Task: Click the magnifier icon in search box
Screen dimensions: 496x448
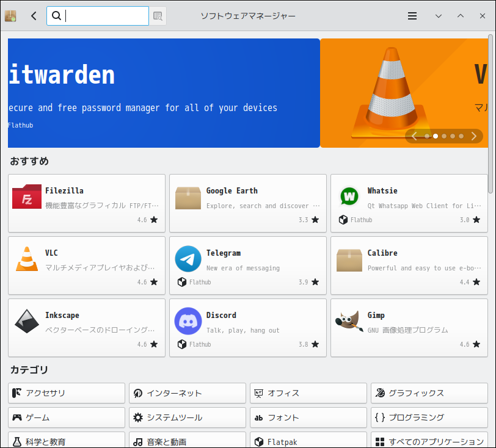Action: point(56,15)
